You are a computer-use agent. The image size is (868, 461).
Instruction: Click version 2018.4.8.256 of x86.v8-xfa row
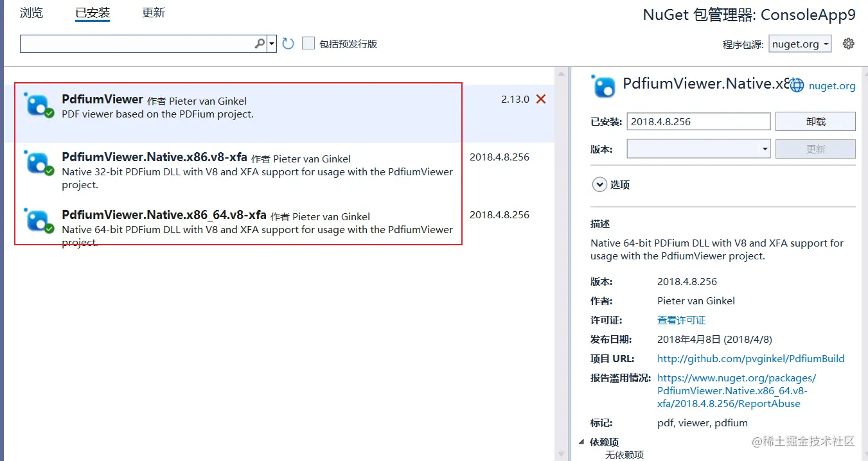(499, 157)
